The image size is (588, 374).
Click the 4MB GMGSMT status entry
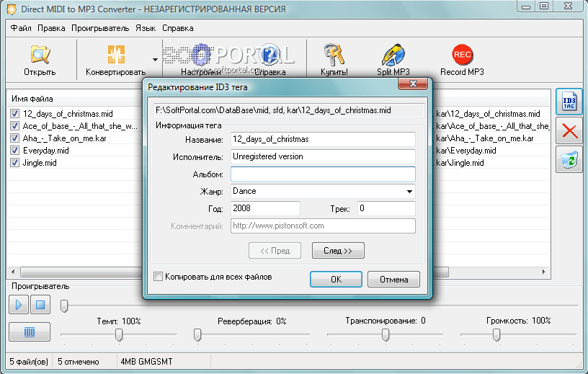coord(146,362)
